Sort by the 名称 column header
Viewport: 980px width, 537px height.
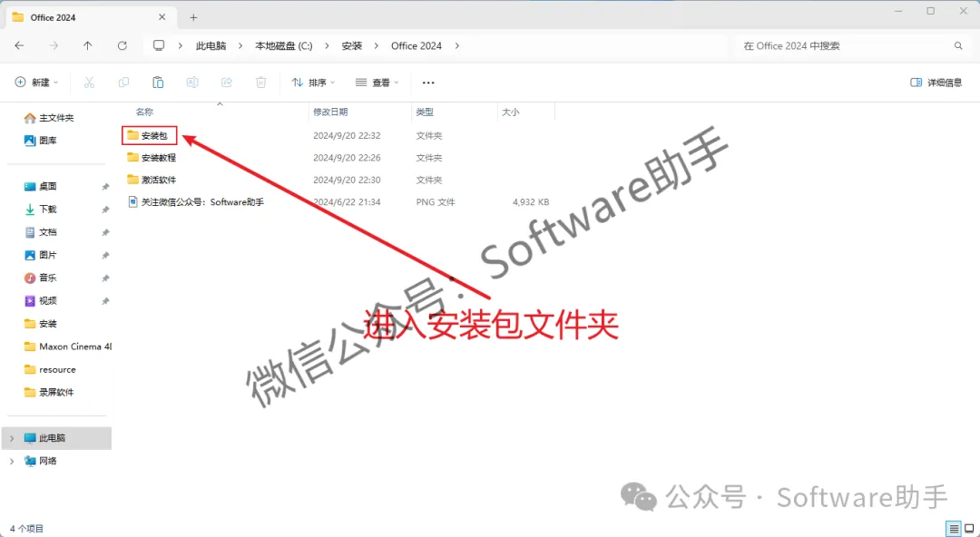(144, 112)
